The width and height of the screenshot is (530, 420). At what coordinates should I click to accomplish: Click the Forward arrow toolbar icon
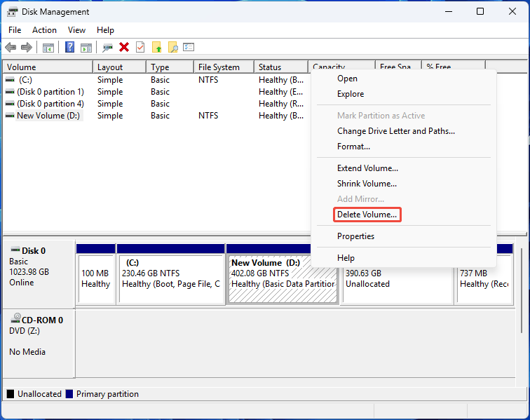click(27, 48)
